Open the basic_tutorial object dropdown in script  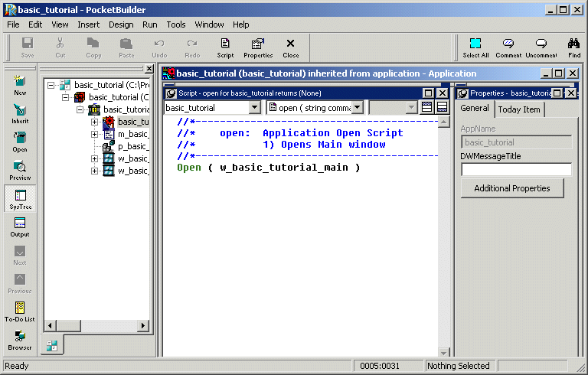click(x=254, y=108)
